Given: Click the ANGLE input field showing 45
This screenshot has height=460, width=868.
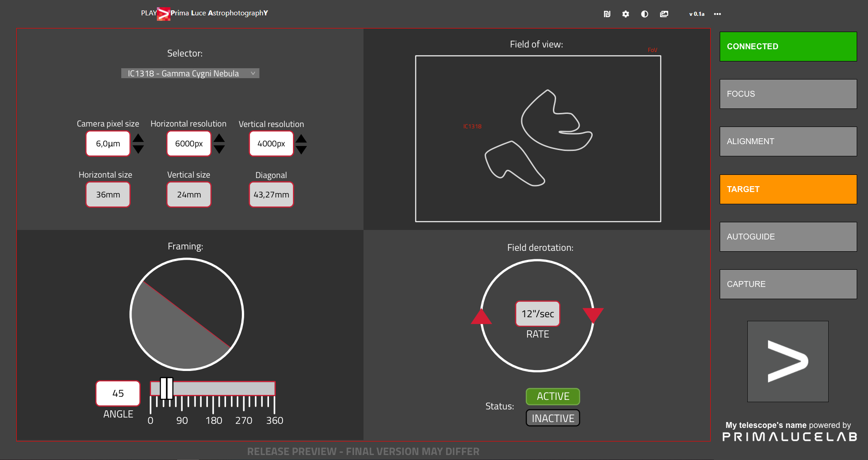Looking at the screenshot, I should [118, 394].
